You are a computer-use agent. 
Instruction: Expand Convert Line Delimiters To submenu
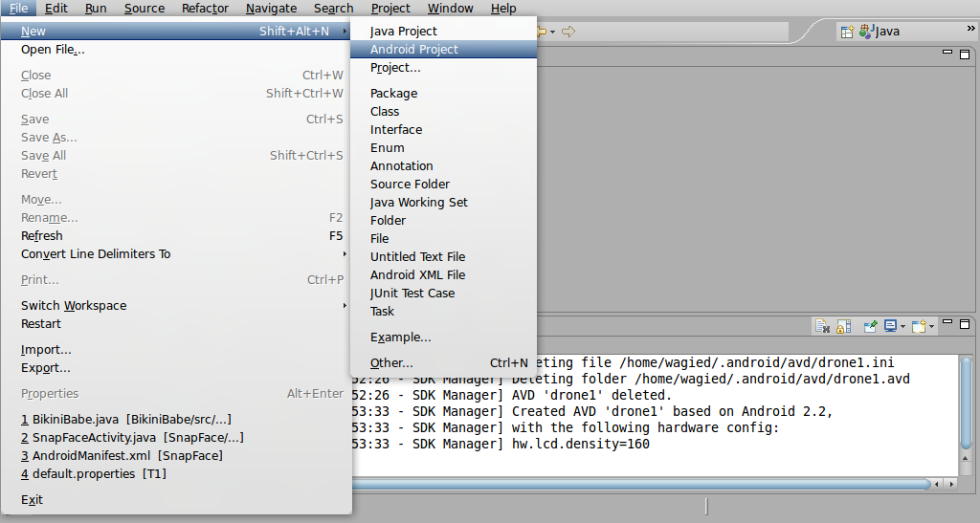(x=176, y=254)
